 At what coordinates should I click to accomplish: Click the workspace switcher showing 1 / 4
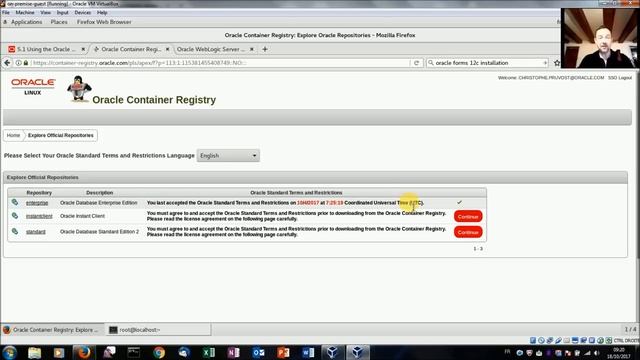pos(630,329)
